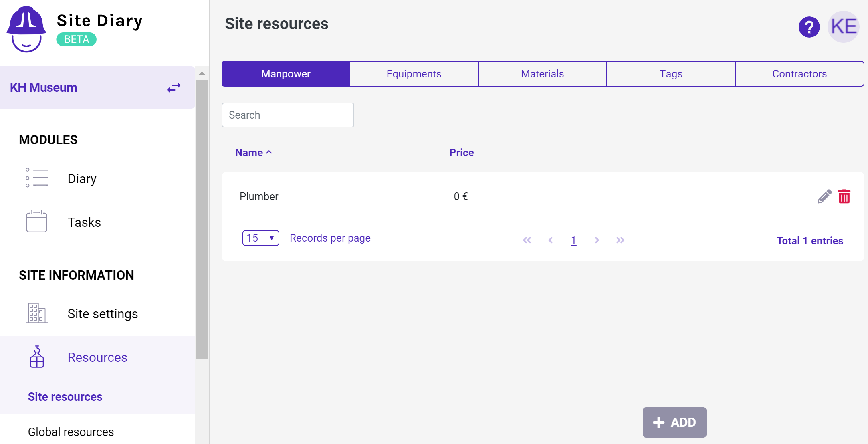
Task: Select the Resources crane icon
Action: click(x=36, y=357)
